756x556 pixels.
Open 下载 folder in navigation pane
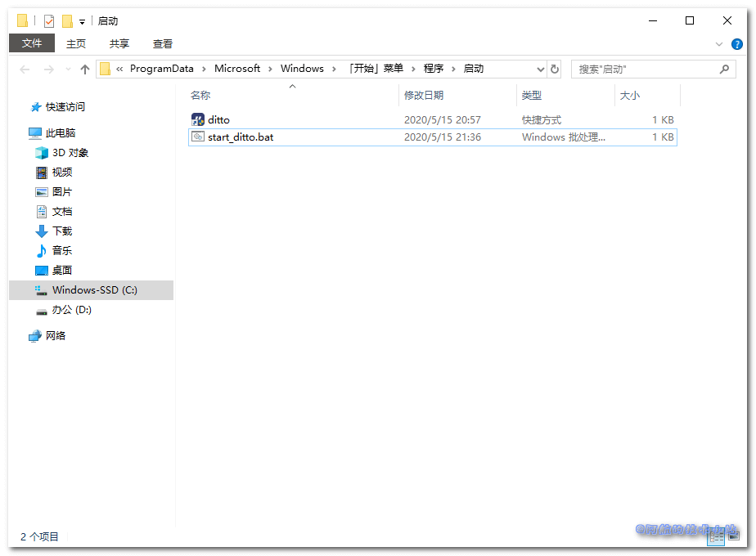pos(62,231)
